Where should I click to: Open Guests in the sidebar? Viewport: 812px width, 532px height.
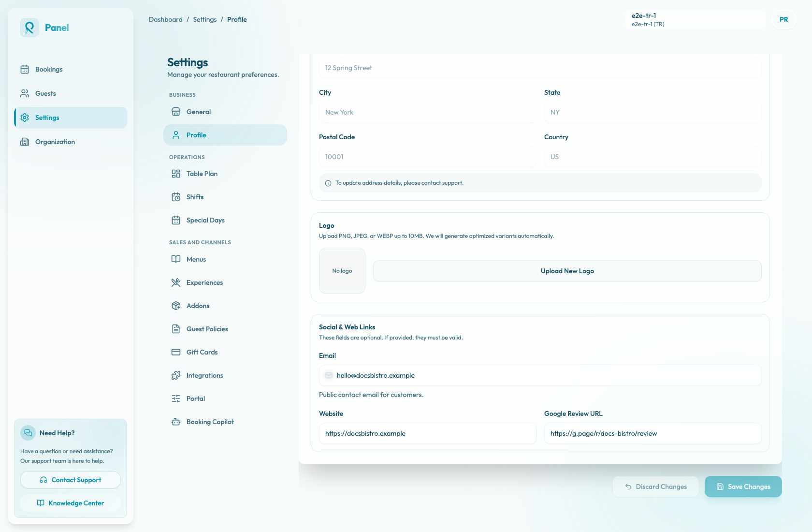pos(71,93)
